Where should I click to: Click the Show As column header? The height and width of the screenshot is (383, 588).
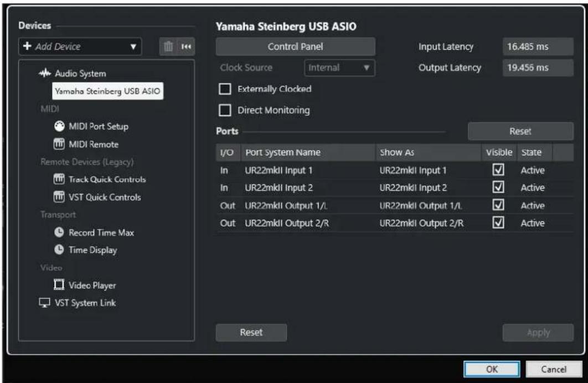pos(428,152)
